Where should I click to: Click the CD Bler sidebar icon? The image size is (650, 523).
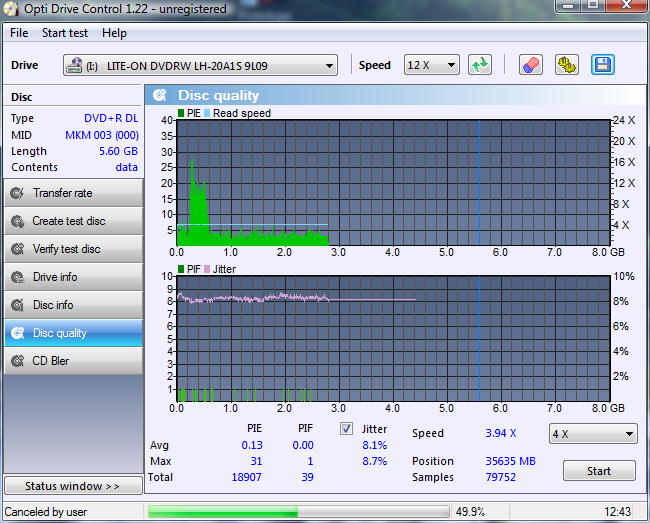click(17, 361)
